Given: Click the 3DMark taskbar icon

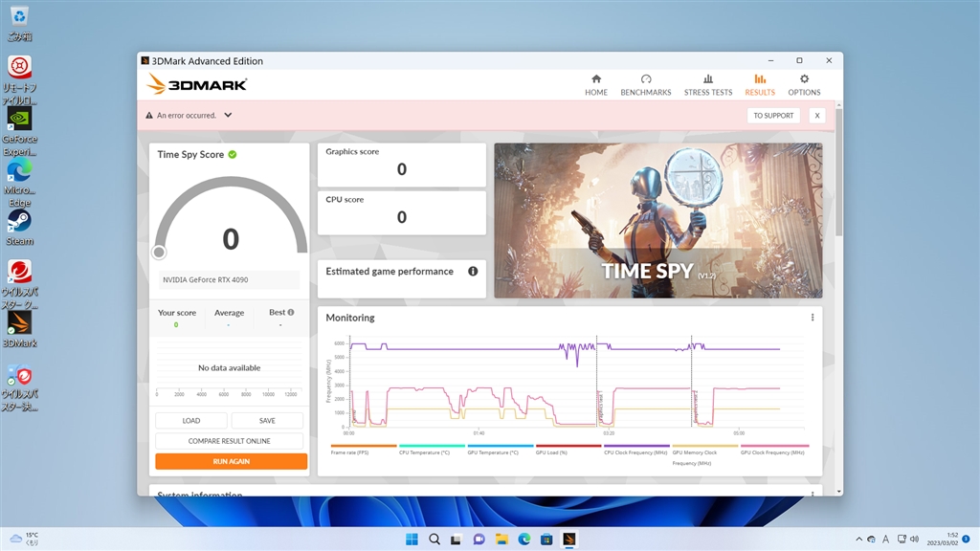Looking at the screenshot, I should coord(568,540).
